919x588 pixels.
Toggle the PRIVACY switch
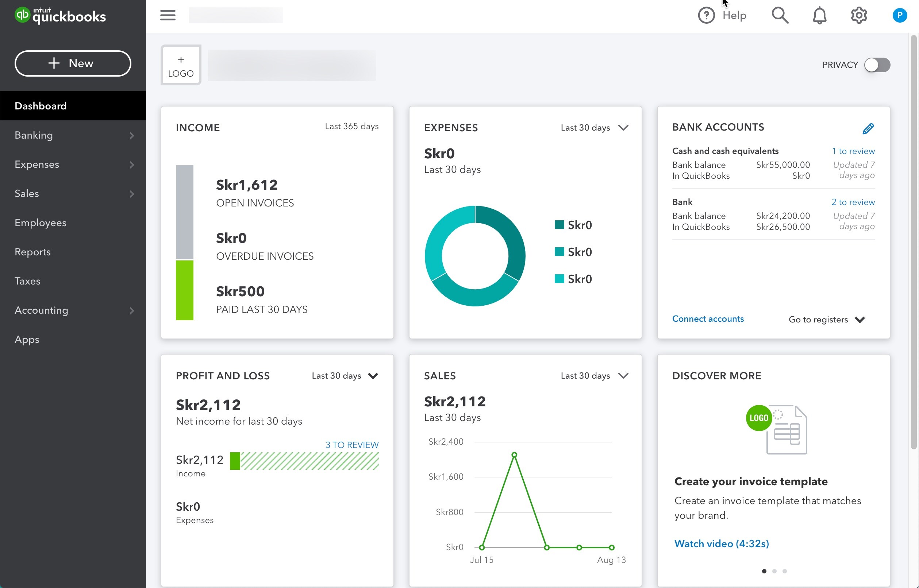pos(877,65)
